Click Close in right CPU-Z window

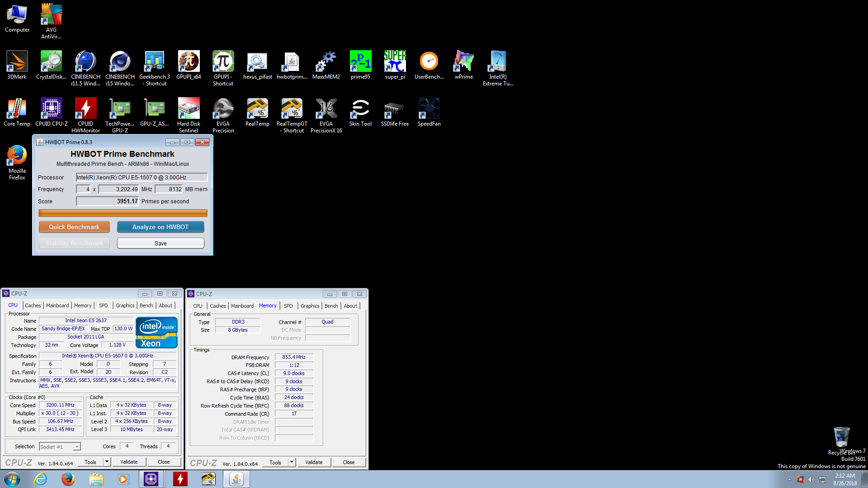[349, 462]
